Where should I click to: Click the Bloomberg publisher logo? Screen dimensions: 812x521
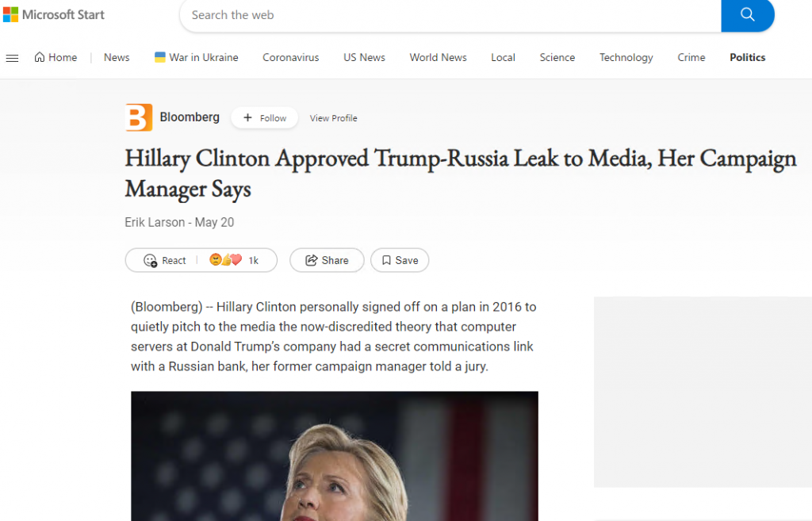pos(139,117)
